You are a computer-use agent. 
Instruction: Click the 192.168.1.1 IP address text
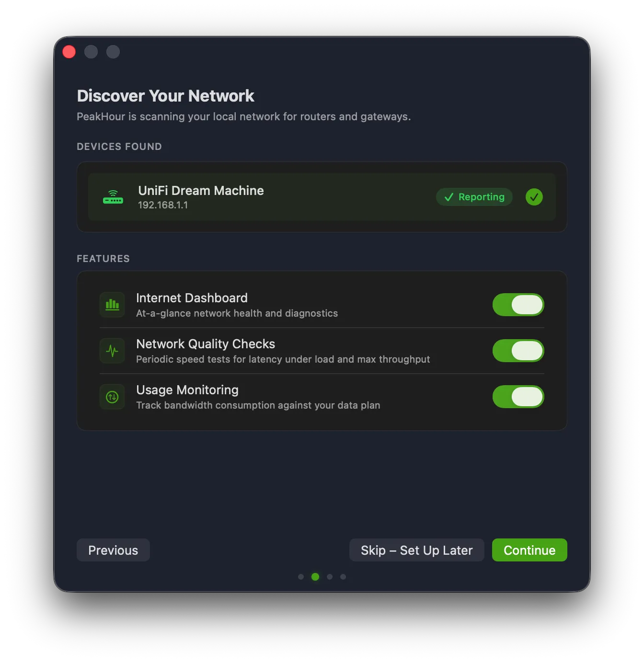pos(163,205)
